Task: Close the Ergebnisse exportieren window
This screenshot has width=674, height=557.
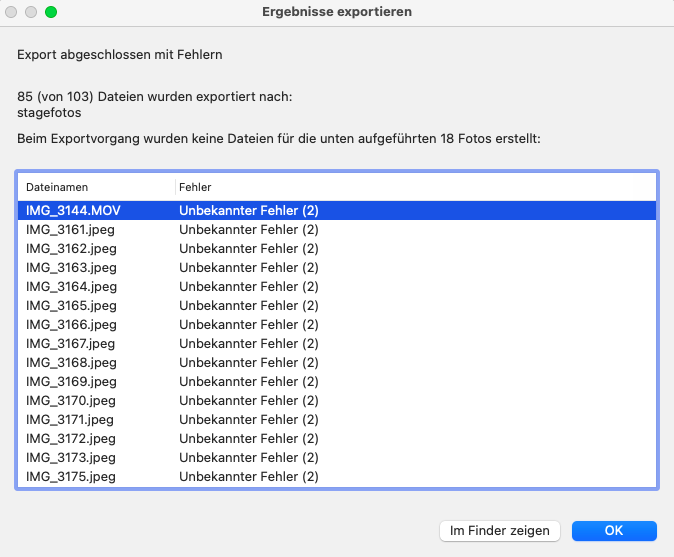Action: 12,12
